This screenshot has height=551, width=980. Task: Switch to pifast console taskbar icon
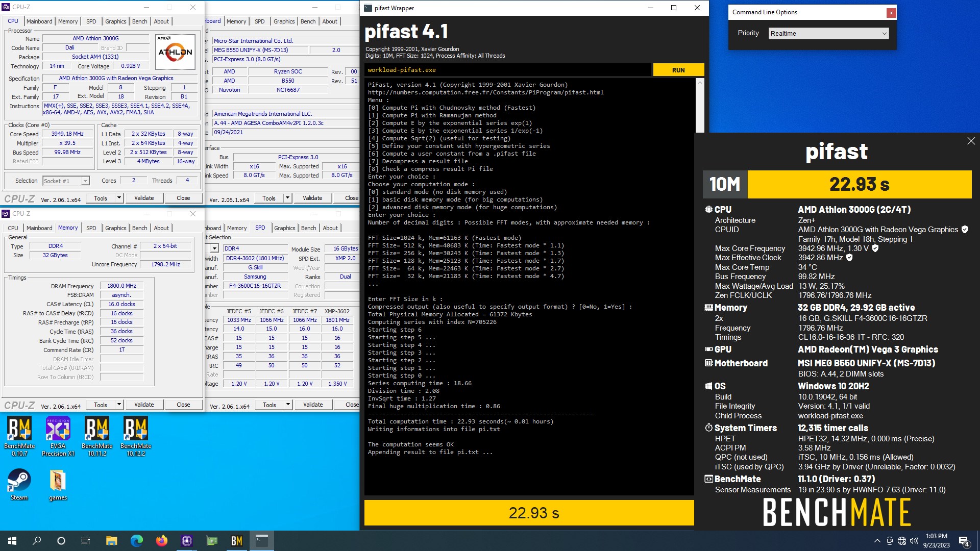point(261,541)
